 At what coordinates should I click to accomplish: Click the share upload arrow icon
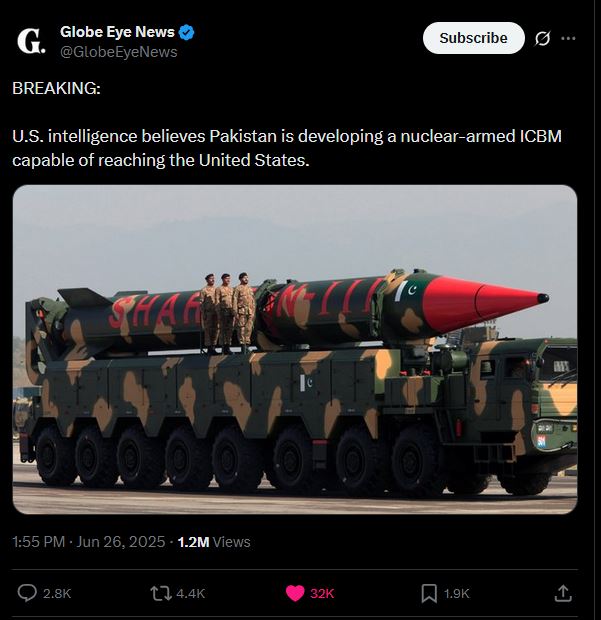click(x=563, y=593)
